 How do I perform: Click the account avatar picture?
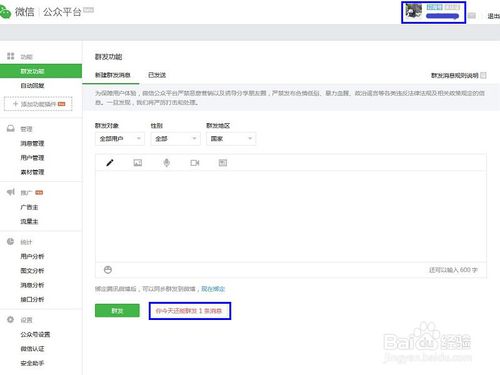tap(414, 11)
